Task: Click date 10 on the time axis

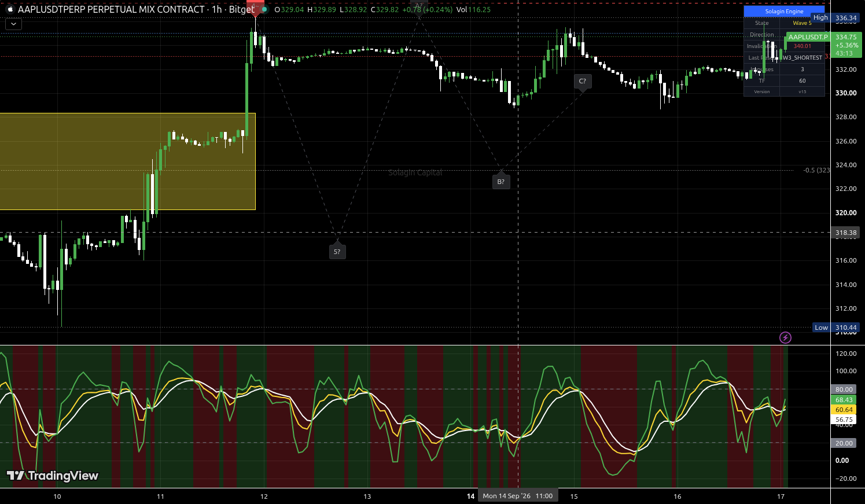Action: click(57, 496)
